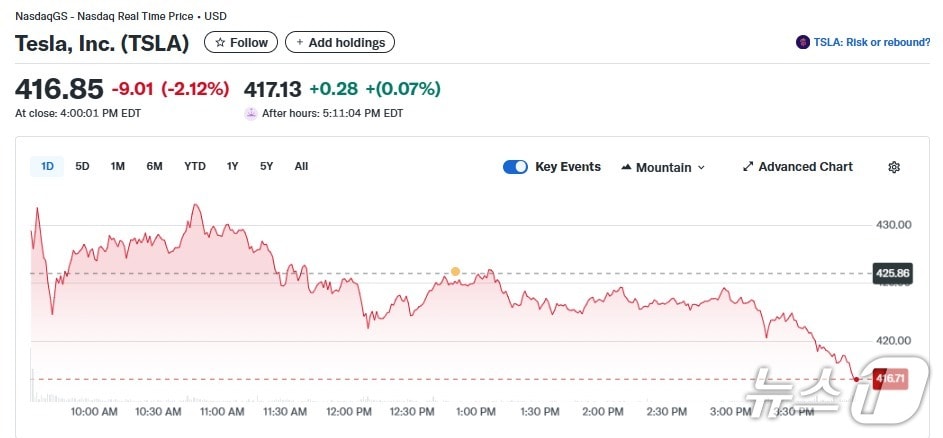Select the 5Y time range
The image size is (943, 438).
(266, 166)
